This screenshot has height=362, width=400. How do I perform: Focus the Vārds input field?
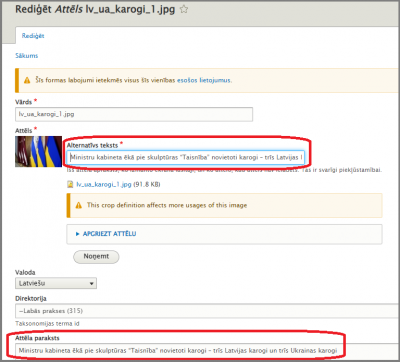tap(134, 114)
